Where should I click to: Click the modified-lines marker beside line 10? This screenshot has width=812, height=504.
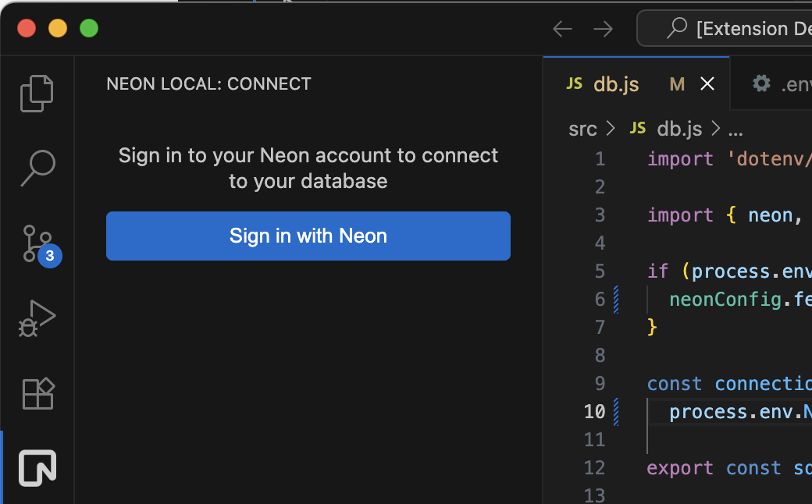click(616, 411)
